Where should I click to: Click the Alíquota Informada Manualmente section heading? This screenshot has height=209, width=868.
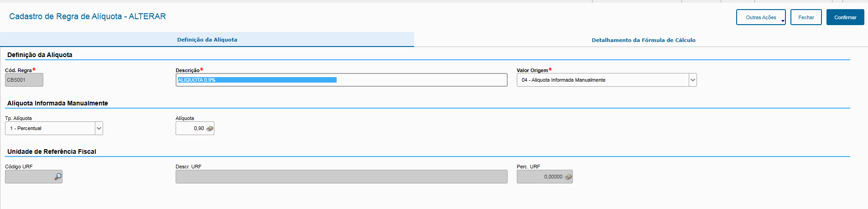coord(57,103)
